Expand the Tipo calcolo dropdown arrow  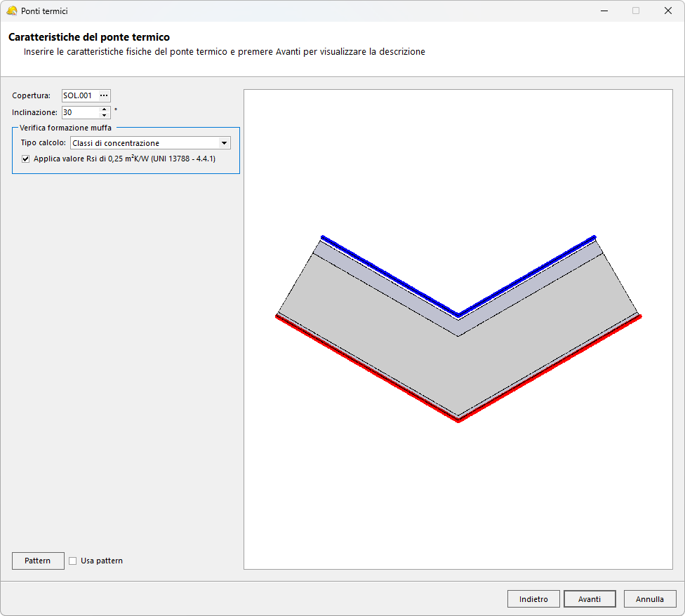[x=225, y=143]
